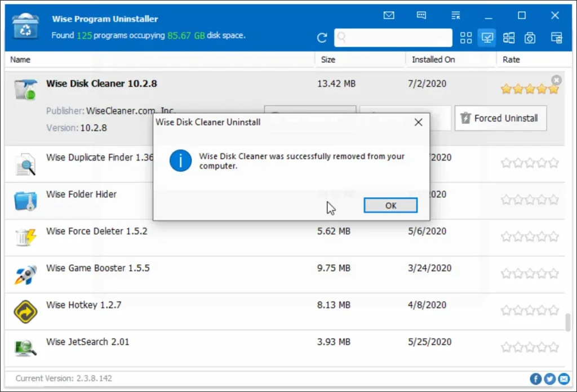
Task: Open the menu list icon in title bar
Action: tap(455, 15)
